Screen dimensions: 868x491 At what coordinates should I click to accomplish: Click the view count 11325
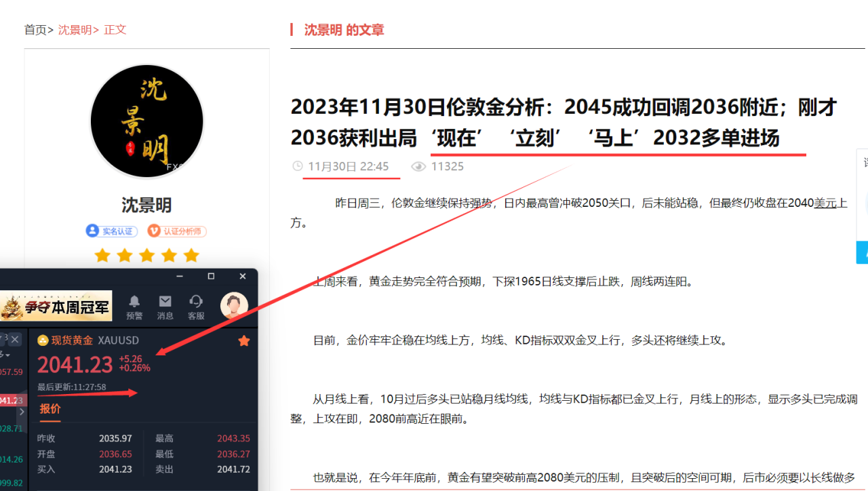[448, 166]
